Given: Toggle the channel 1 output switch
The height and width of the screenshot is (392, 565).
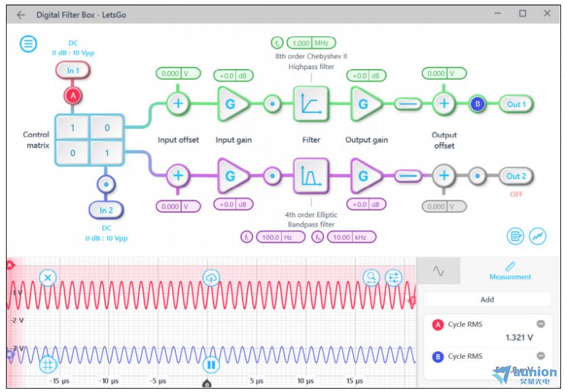Looking at the screenshot, I should (x=408, y=104).
